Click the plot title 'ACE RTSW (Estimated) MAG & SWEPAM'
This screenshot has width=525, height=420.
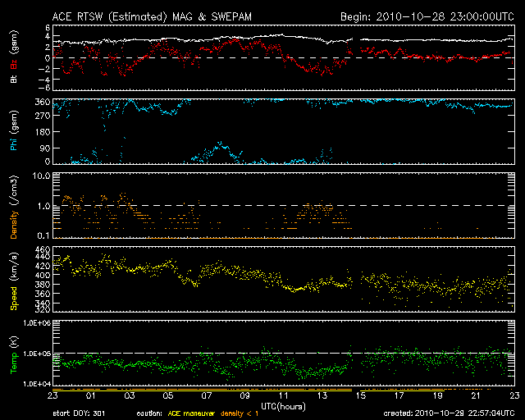(x=152, y=16)
